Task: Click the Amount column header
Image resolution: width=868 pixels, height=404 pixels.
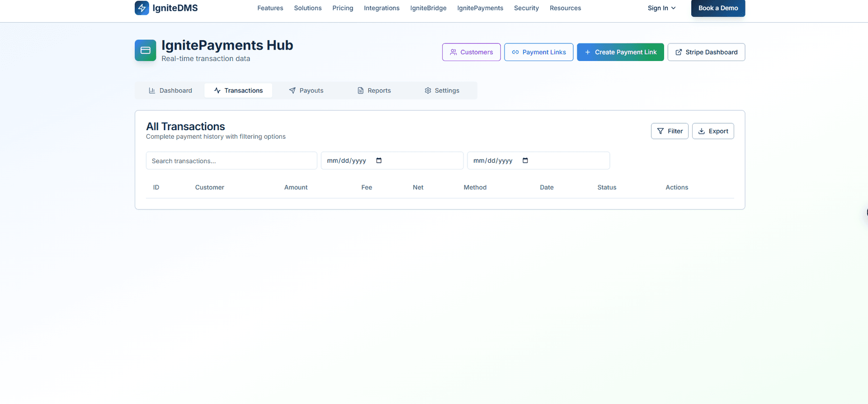Action: click(296, 187)
